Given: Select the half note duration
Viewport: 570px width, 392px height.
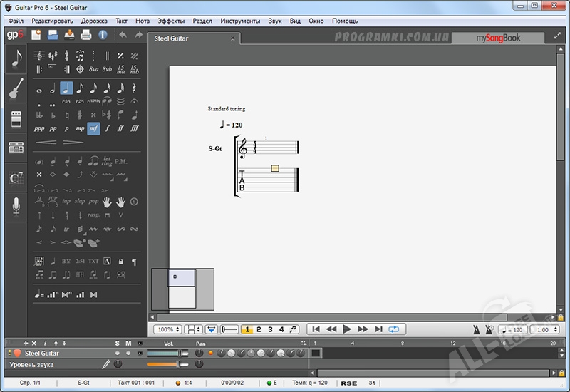Looking at the screenshot, I should click(x=52, y=89).
